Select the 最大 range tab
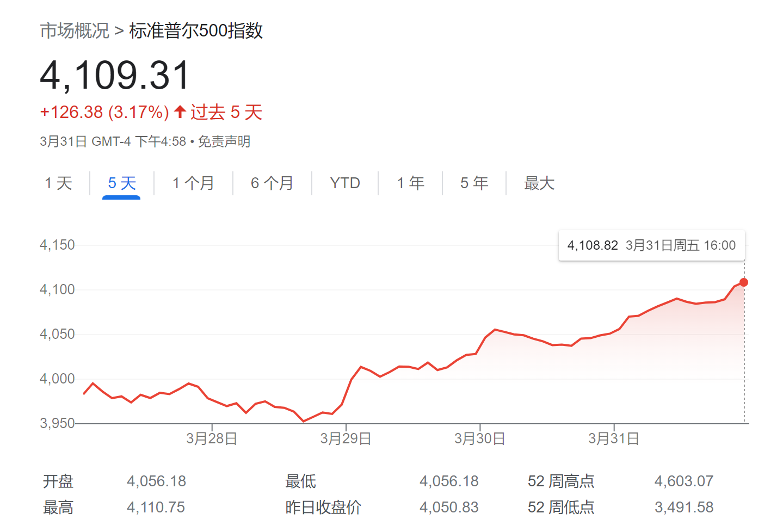 [539, 183]
